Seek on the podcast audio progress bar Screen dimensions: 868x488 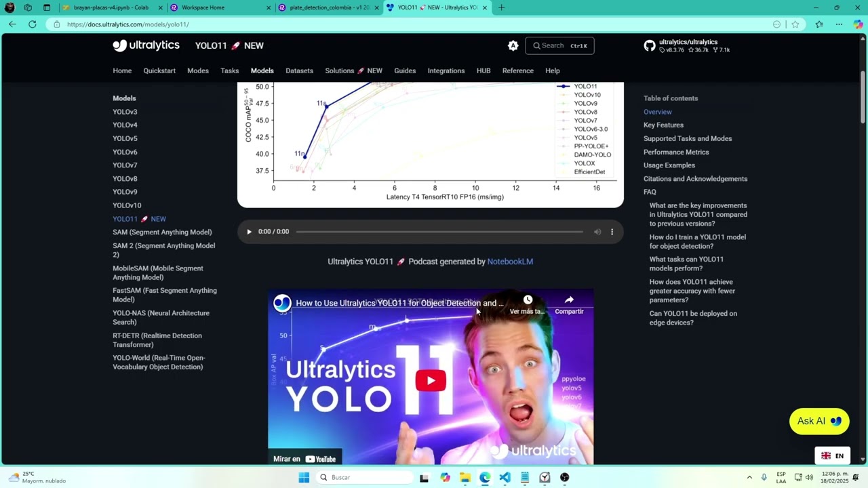point(439,232)
